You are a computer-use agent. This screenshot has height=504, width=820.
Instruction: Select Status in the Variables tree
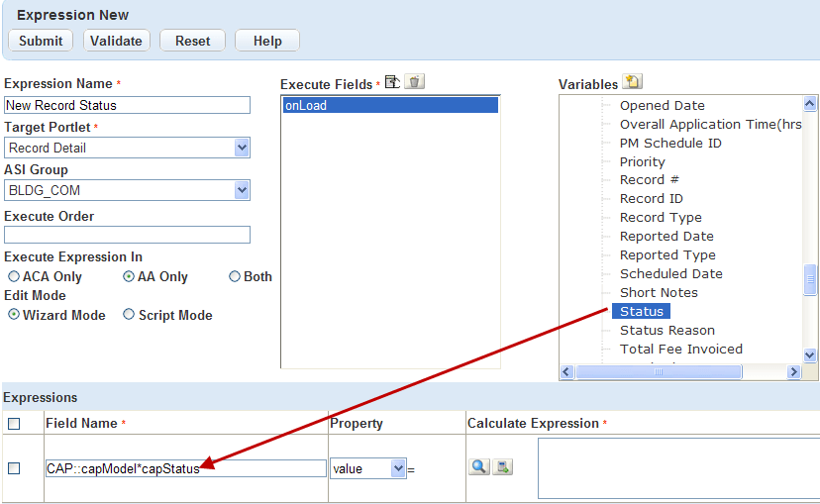[x=641, y=312]
